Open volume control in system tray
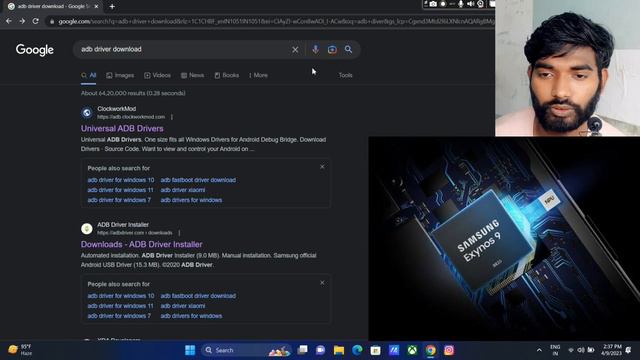Image resolution: width=640 pixels, height=360 pixels. tap(581, 350)
